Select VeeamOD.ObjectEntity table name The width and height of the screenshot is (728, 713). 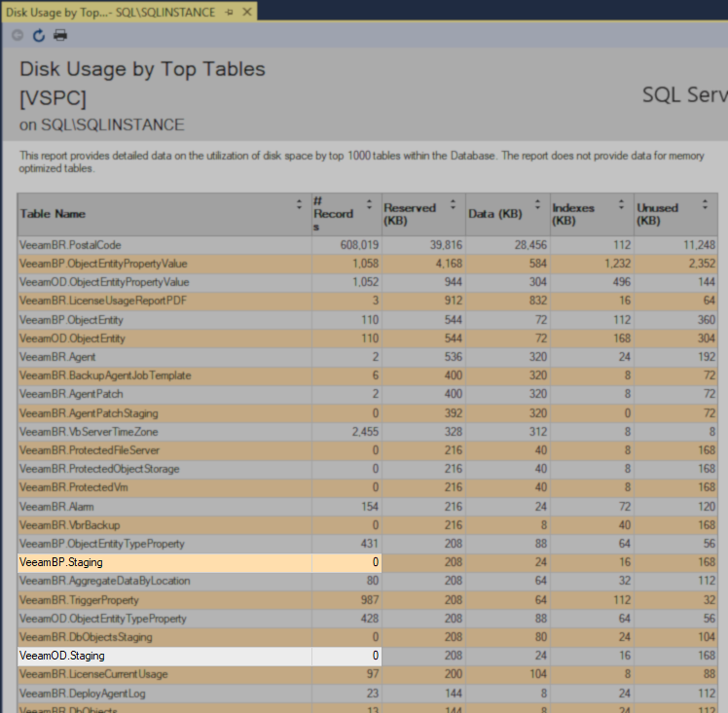tap(72, 339)
